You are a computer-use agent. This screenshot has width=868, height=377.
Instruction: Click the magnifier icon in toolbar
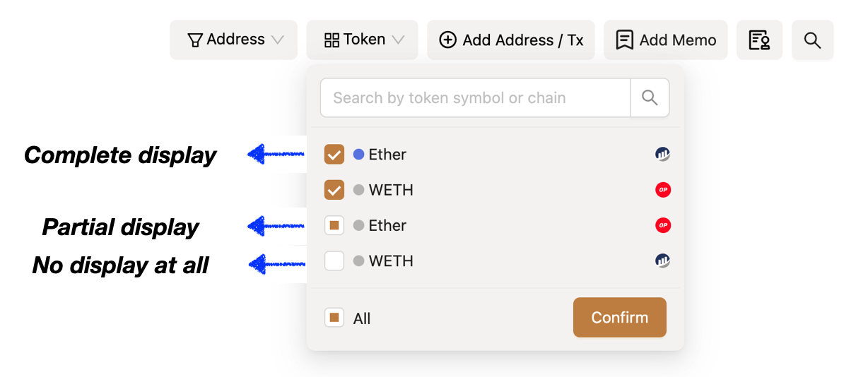coord(812,40)
